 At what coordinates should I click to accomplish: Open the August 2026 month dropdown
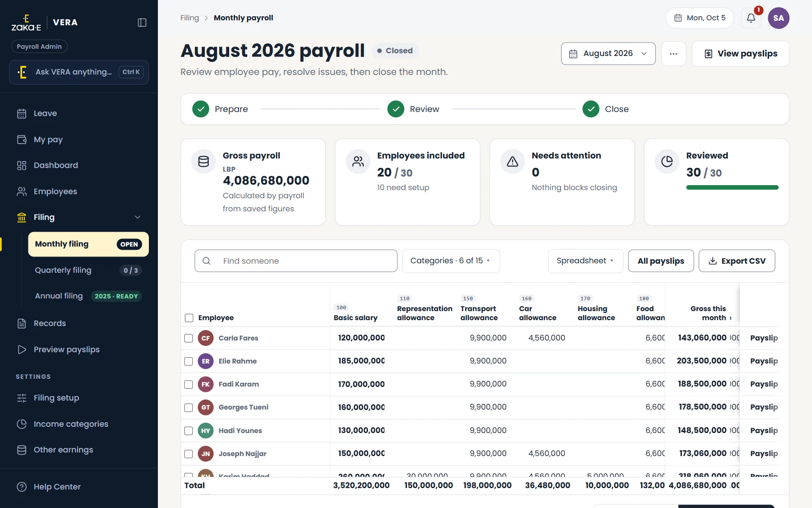608,54
